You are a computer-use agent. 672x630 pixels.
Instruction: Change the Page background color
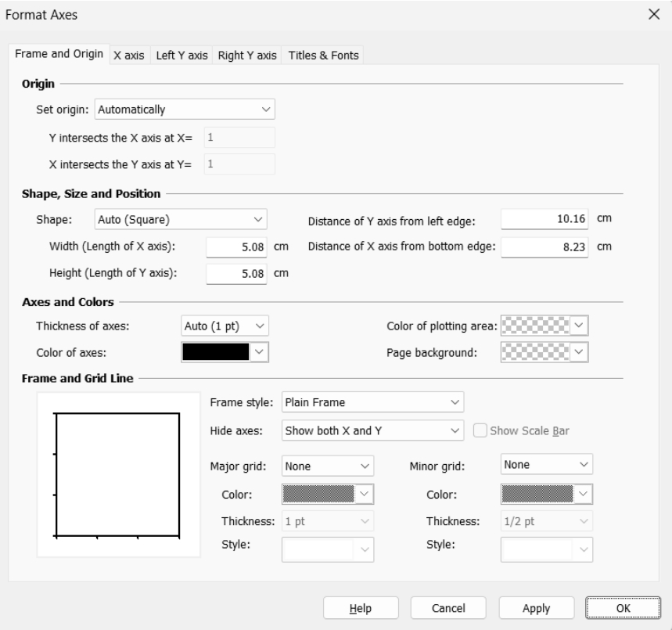(545, 352)
